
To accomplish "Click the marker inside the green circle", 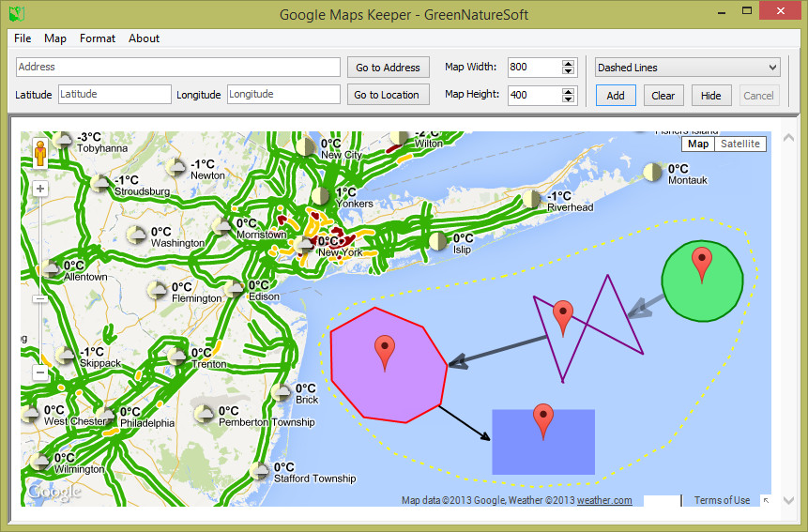I will pyautogui.click(x=701, y=265).
